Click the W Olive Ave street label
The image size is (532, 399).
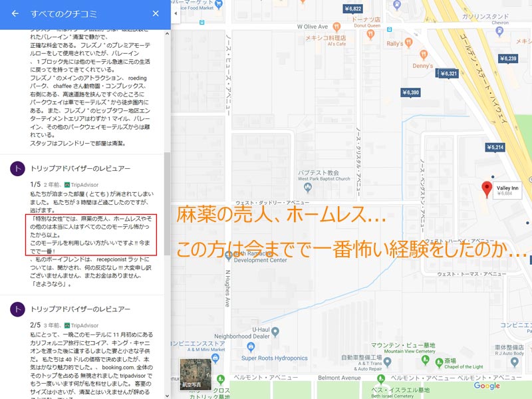pos(313,27)
